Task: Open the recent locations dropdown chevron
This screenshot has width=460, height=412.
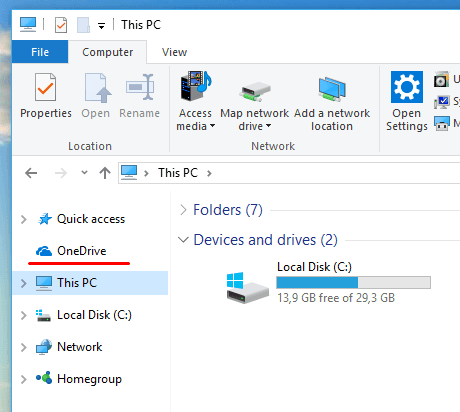Action: click(84, 173)
